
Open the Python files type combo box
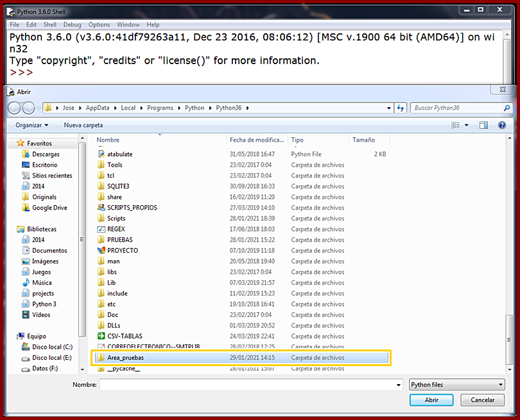pos(457,385)
